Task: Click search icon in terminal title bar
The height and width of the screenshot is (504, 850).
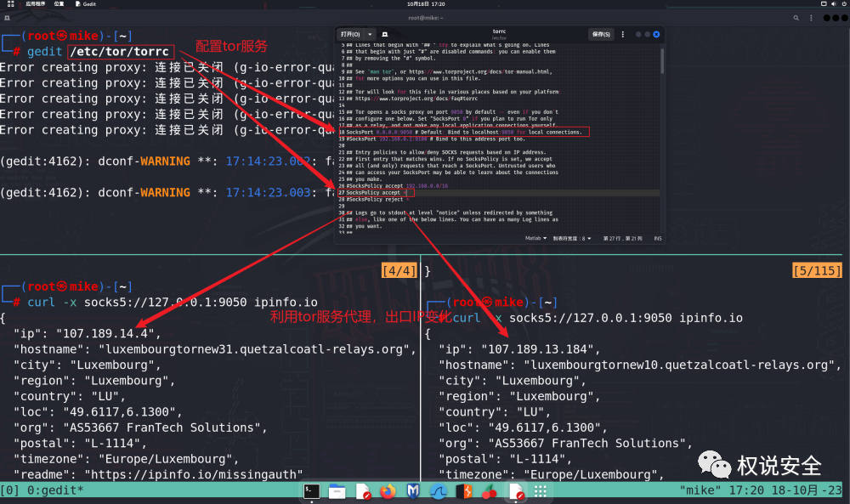Action: tap(796, 18)
